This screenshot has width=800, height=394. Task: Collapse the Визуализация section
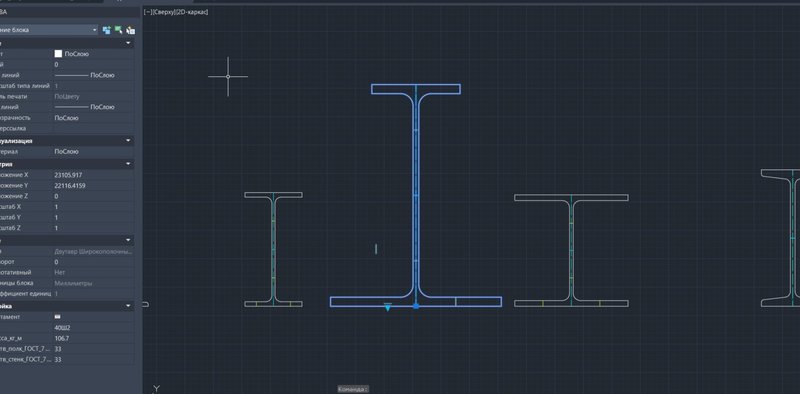coord(128,140)
